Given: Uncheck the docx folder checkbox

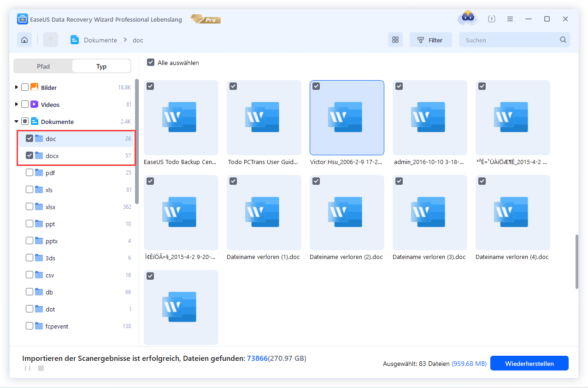Looking at the screenshot, I should [29, 155].
